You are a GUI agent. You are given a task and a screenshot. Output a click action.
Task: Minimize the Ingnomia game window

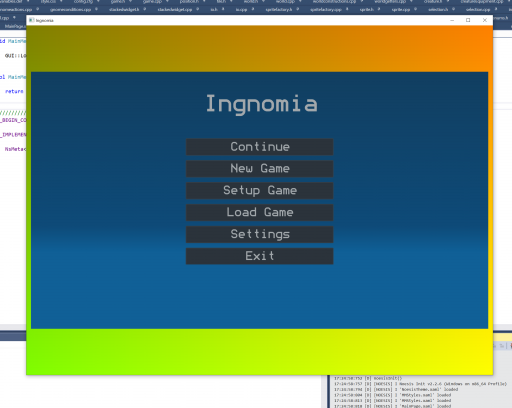452,20
